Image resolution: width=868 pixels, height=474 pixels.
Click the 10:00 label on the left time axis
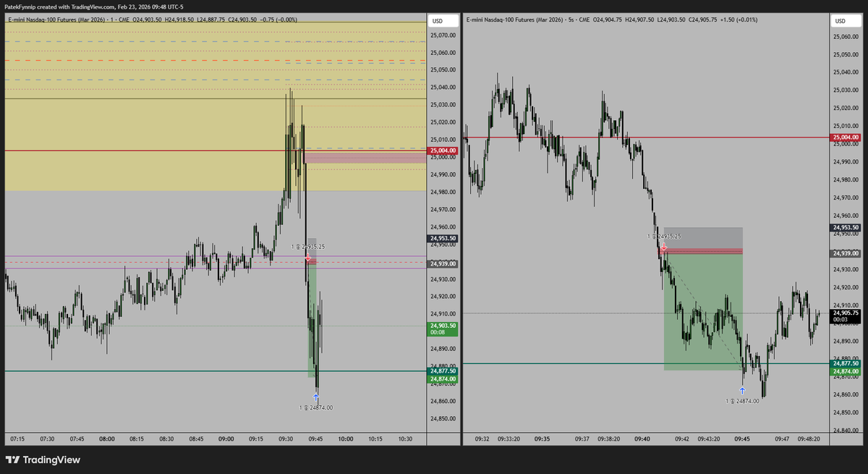tap(346, 439)
